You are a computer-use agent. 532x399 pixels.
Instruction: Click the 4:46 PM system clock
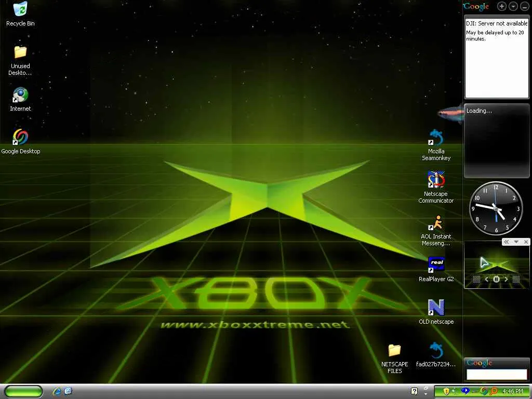point(513,392)
